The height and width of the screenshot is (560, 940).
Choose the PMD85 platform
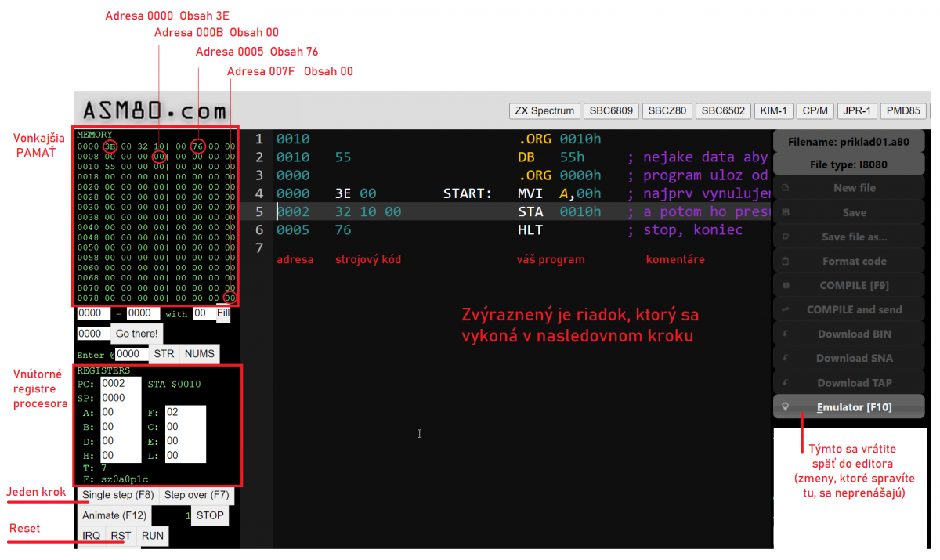click(x=903, y=110)
